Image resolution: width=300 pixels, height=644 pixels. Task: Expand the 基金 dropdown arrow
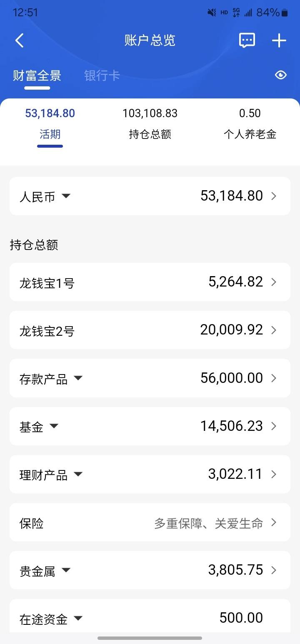[x=54, y=426]
